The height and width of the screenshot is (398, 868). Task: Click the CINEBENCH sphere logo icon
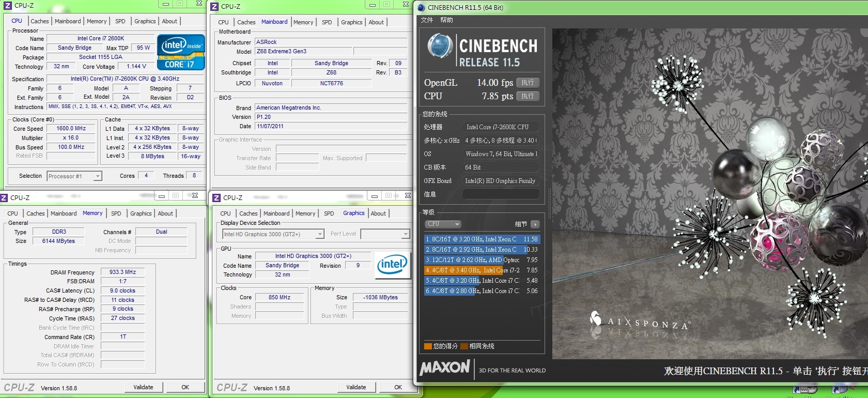[440, 47]
